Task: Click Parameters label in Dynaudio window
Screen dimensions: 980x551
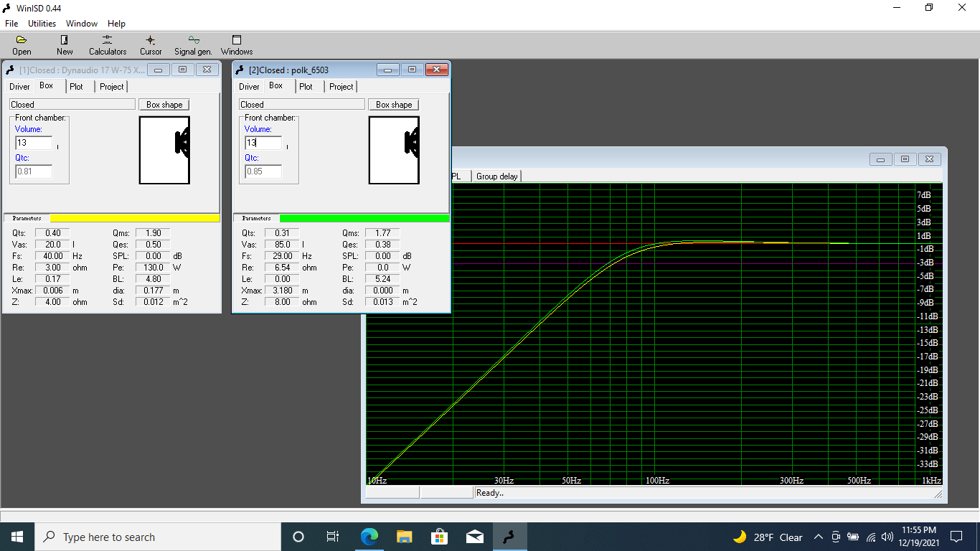Action: pos(27,218)
